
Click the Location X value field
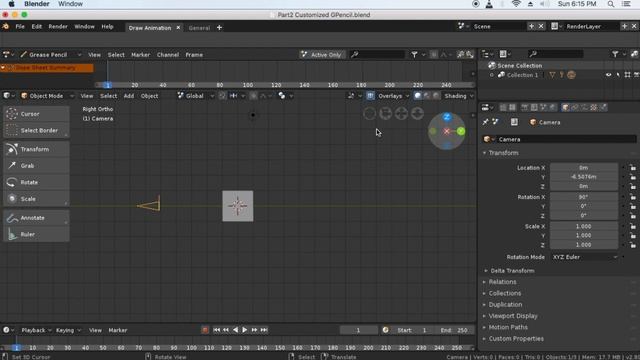584,168
